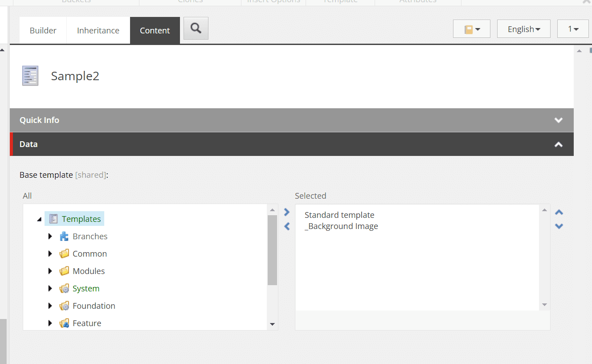592x364 pixels.
Task: Expand the Quick Info section
Action: (x=558, y=120)
